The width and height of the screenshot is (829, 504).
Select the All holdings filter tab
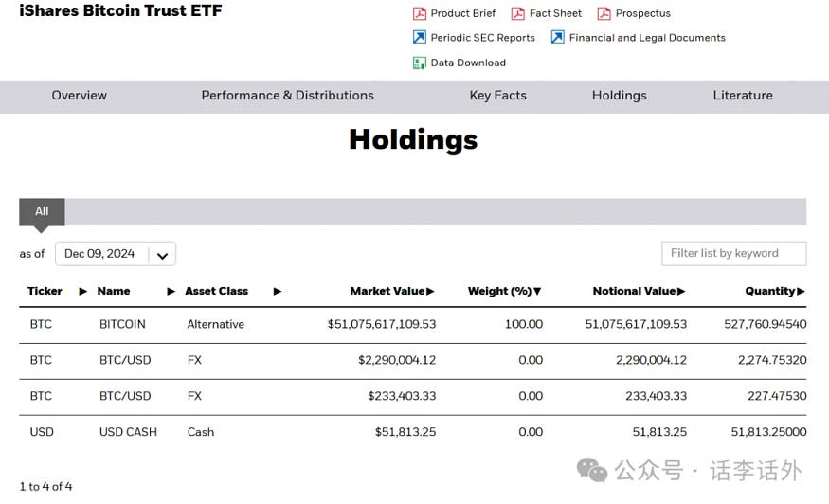42,211
